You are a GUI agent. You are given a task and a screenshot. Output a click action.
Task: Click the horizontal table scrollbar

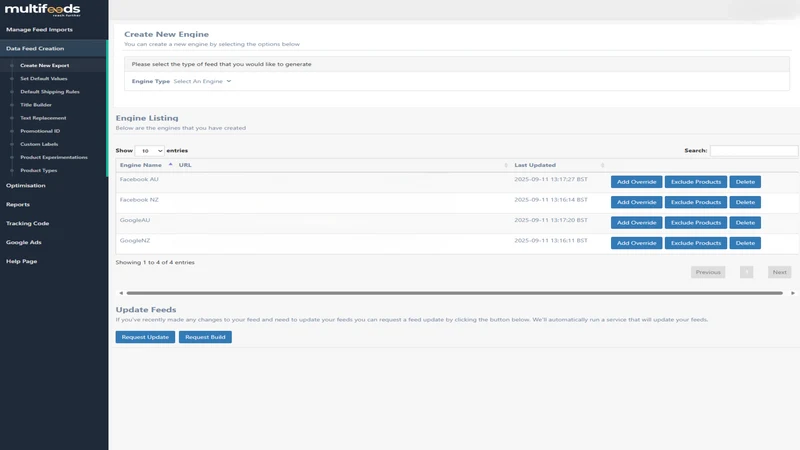point(454,293)
